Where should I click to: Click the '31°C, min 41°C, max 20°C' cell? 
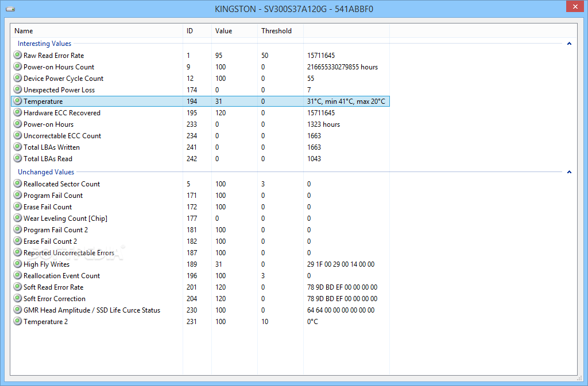(x=346, y=102)
